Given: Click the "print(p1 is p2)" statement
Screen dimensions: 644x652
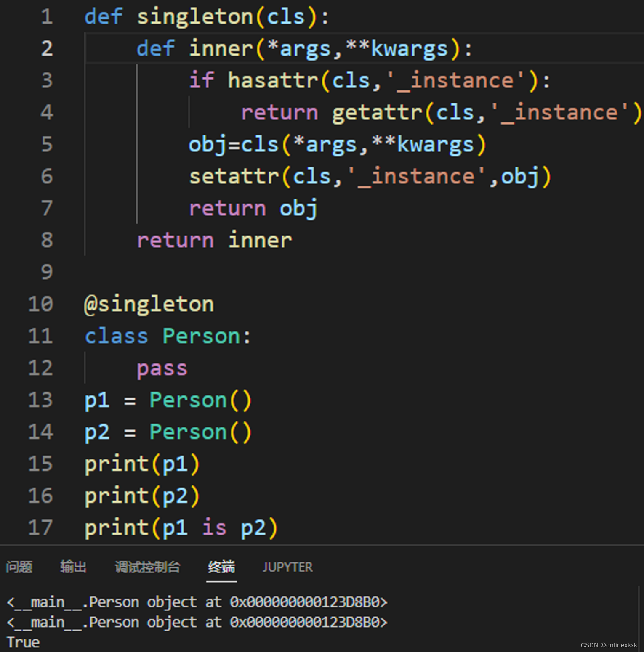Looking at the screenshot, I should coord(181,528).
